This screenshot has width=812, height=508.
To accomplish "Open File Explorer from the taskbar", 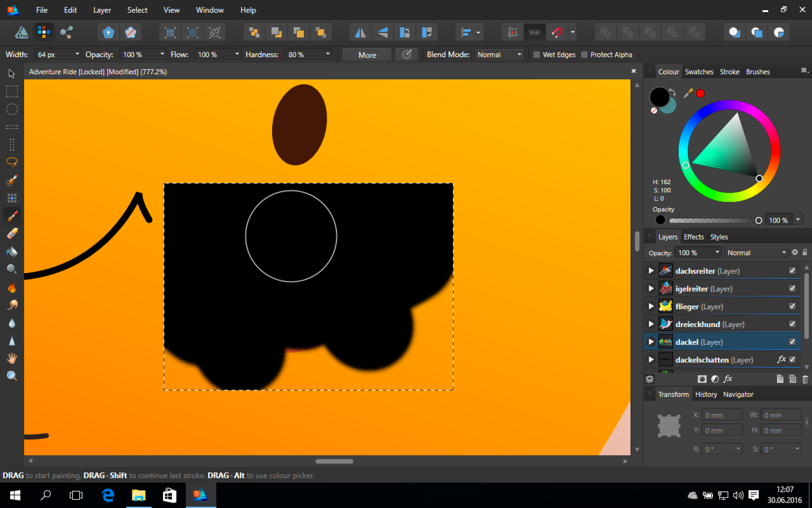I will [x=139, y=495].
